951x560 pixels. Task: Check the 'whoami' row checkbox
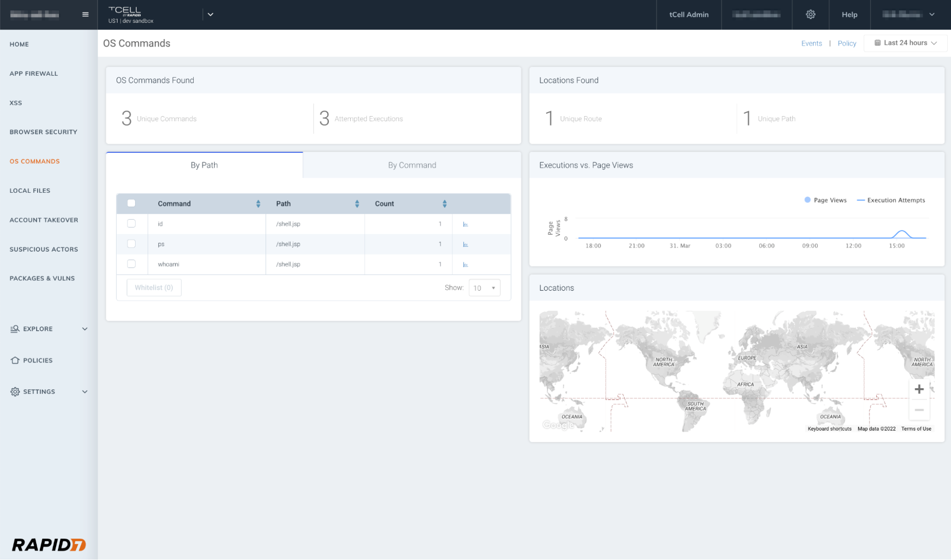click(131, 264)
